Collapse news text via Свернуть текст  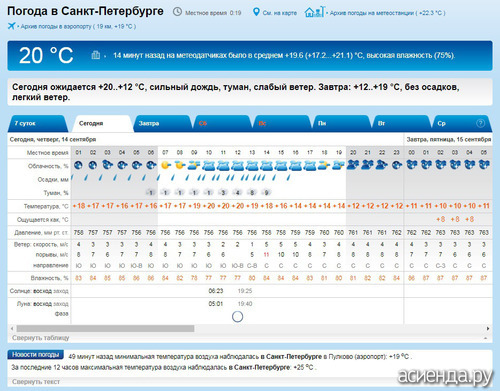36,381
